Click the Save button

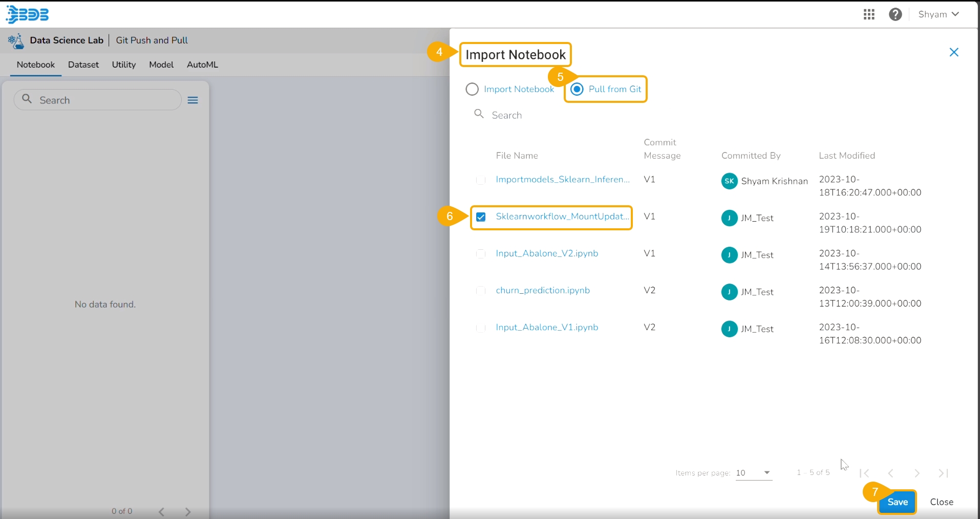point(898,502)
